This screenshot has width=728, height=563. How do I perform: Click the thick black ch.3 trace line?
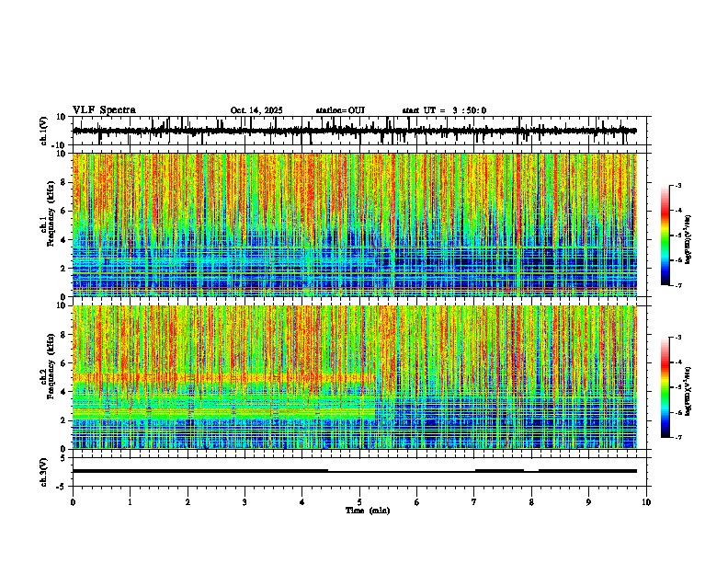point(355,471)
